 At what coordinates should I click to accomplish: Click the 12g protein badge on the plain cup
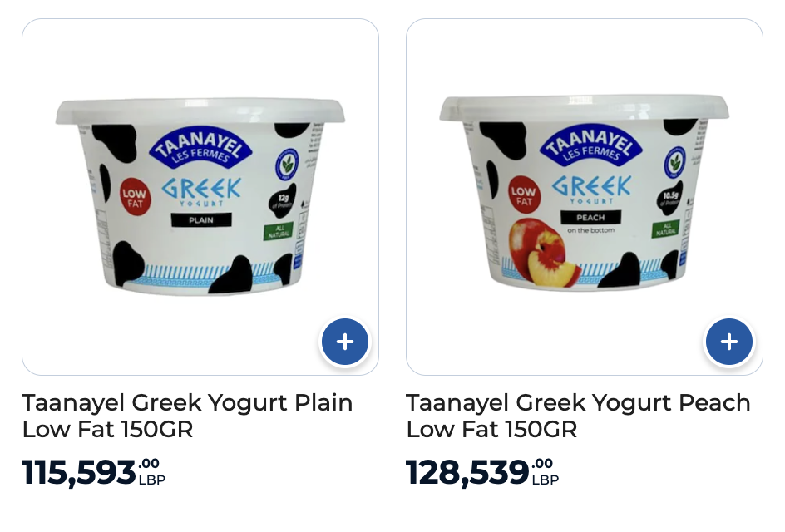coord(282,201)
